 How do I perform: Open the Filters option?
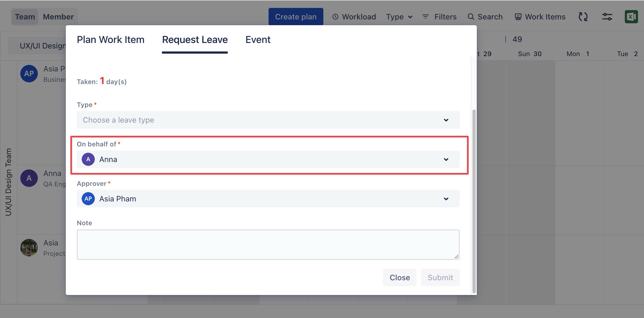440,17
